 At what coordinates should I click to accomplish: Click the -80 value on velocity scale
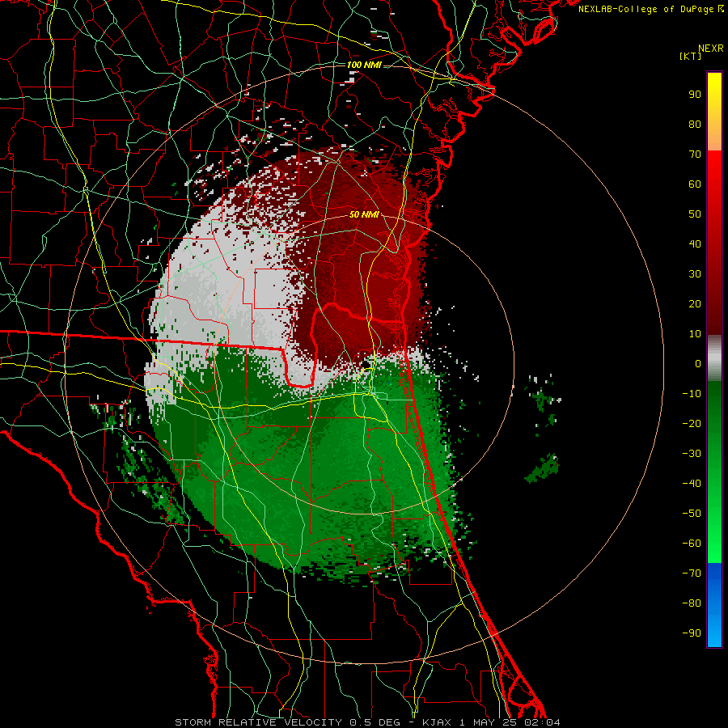(x=692, y=603)
